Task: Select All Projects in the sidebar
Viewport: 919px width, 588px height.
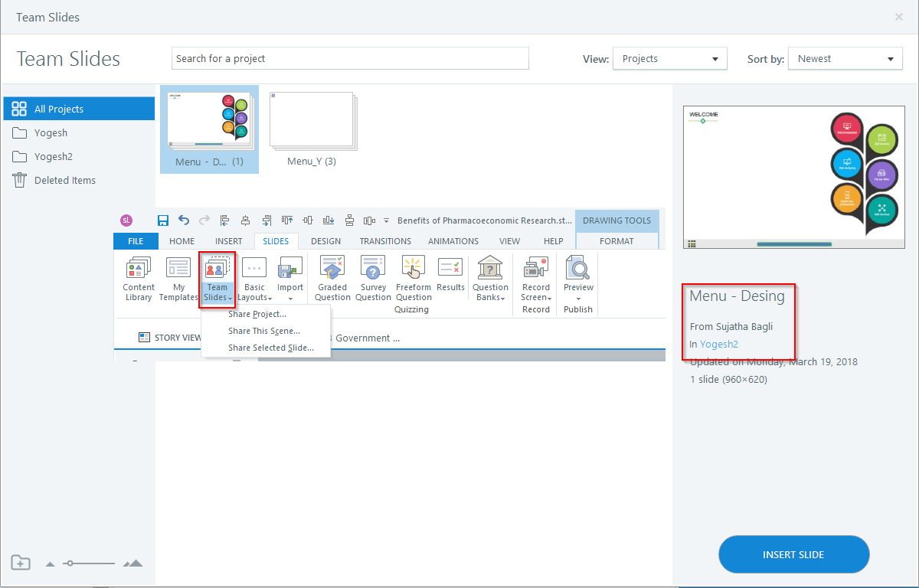Action: coord(79,109)
